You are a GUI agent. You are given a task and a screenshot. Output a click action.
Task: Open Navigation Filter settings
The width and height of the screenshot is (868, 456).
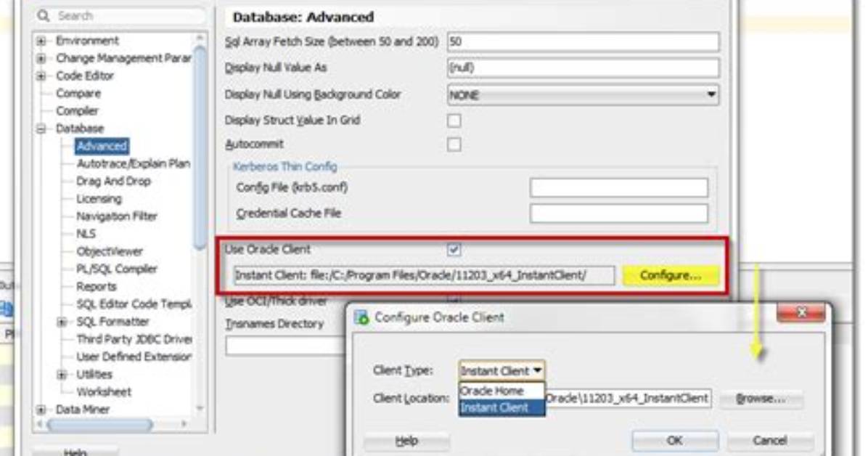click(x=117, y=216)
